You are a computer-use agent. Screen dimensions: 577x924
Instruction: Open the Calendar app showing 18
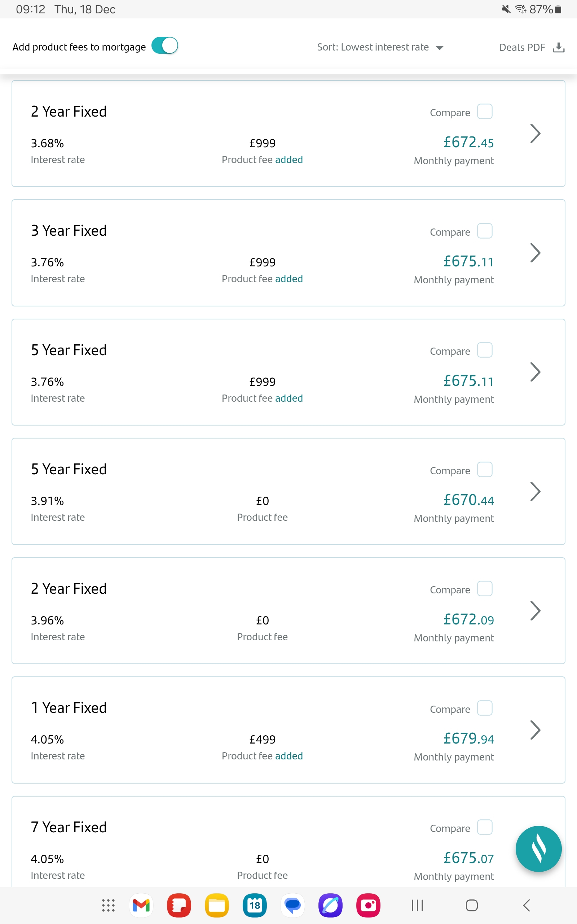point(255,905)
